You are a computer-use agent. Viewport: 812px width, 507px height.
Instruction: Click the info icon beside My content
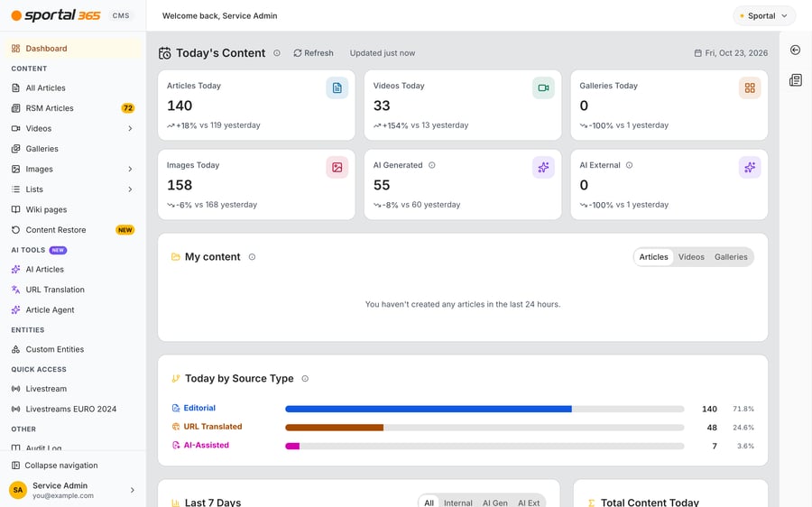click(x=253, y=257)
